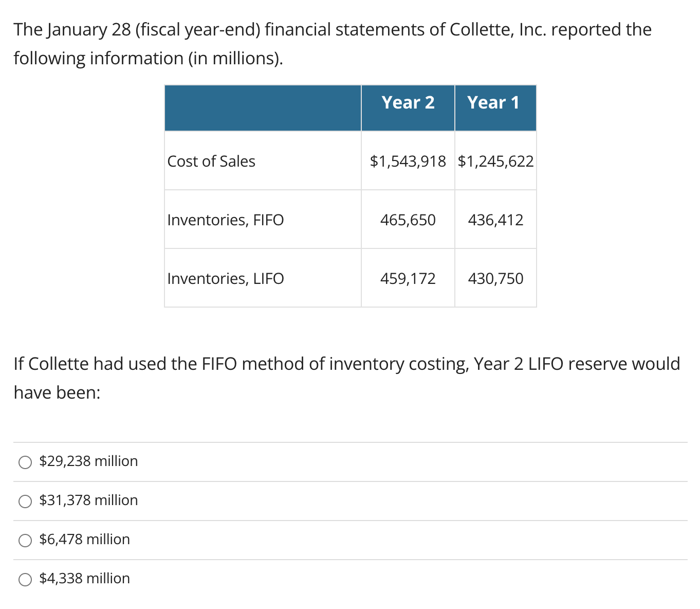Click the 465,650 FIFO inventory value

408,220
